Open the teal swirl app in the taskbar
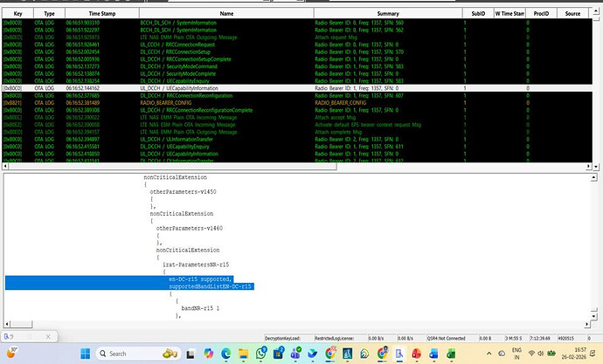603x364 pixels. click(364, 354)
